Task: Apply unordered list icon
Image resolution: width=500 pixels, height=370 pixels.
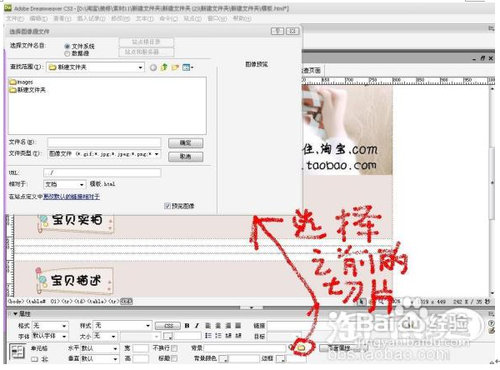Action: pos(208,336)
